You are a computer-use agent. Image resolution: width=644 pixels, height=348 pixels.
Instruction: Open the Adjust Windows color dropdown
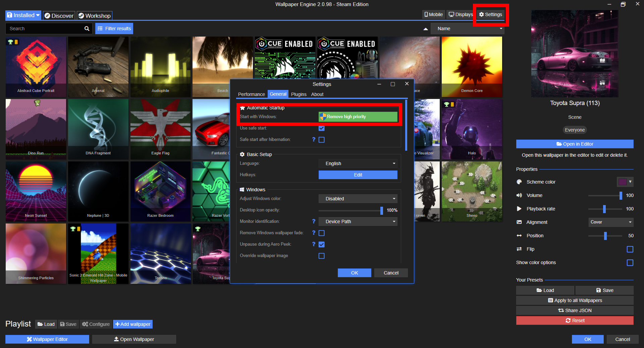pos(358,199)
